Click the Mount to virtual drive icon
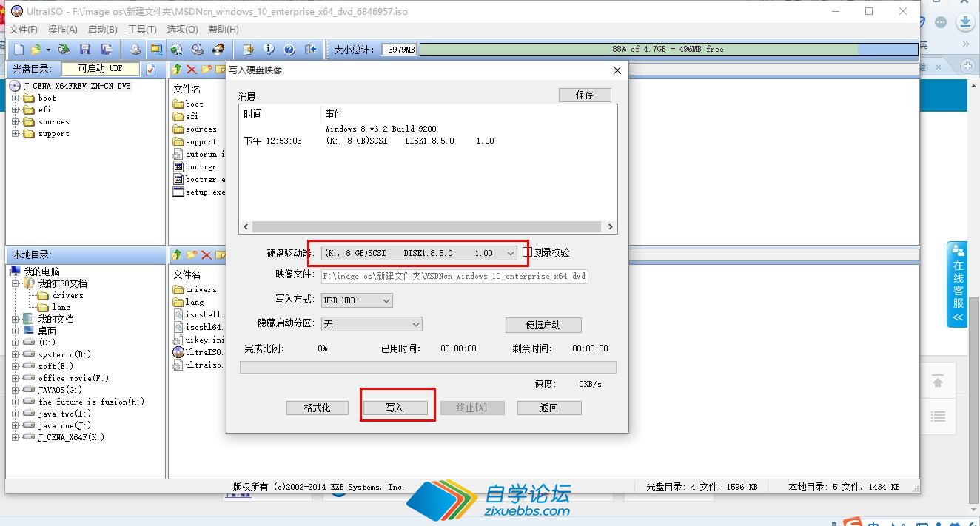980x526 pixels. [198, 50]
